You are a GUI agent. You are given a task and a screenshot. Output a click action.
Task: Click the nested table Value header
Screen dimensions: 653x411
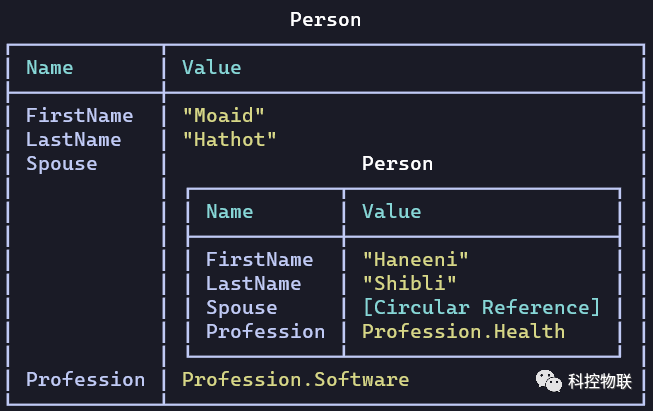pos(391,211)
